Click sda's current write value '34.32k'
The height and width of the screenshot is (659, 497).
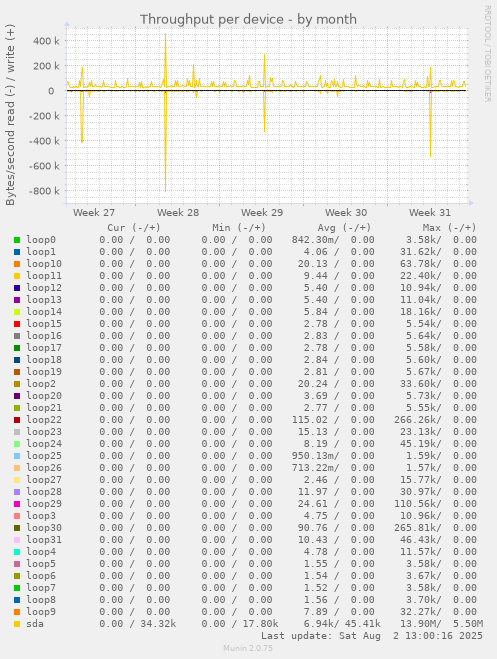(158, 624)
